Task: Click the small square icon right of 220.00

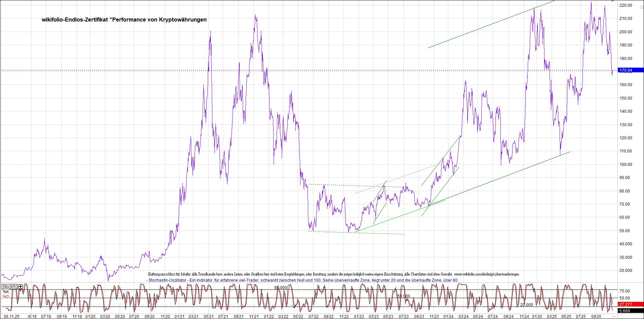Action: pyautogui.click(x=641, y=7)
